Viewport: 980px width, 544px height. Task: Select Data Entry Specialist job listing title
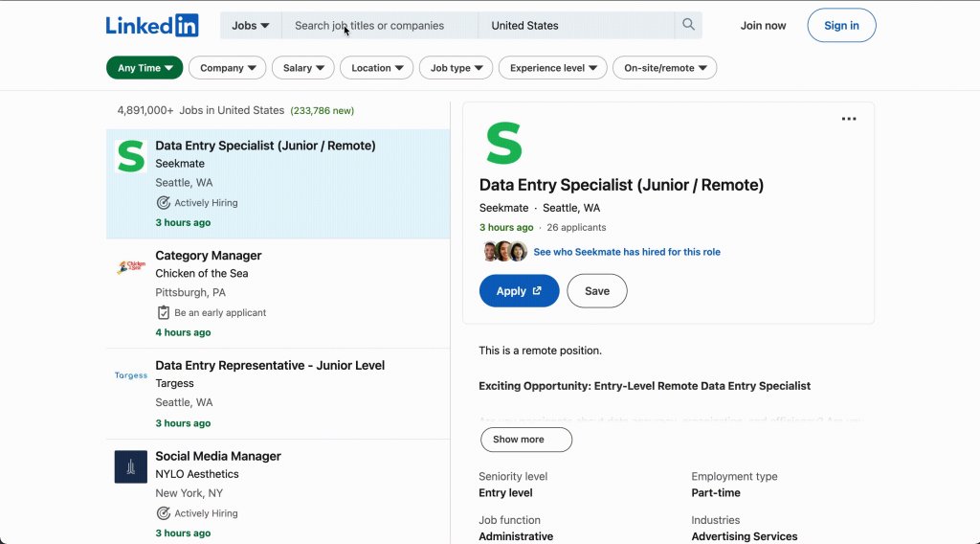tap(266, 146)
